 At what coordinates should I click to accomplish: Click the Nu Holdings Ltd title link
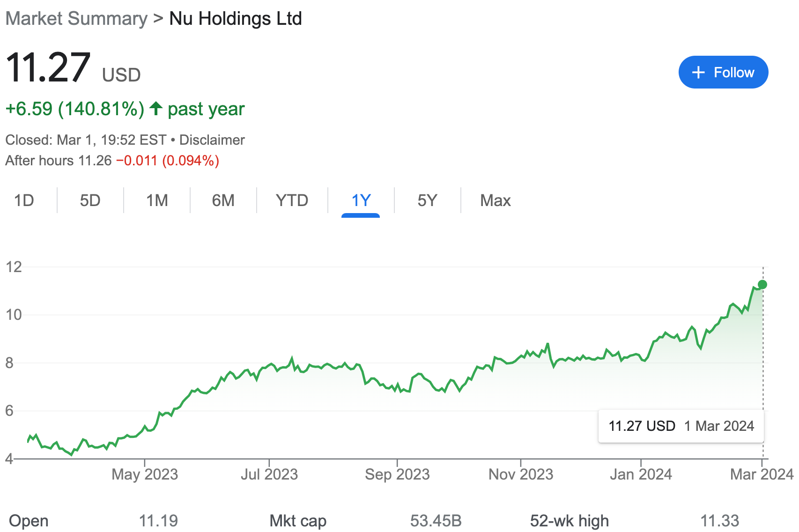click(235, 18)
